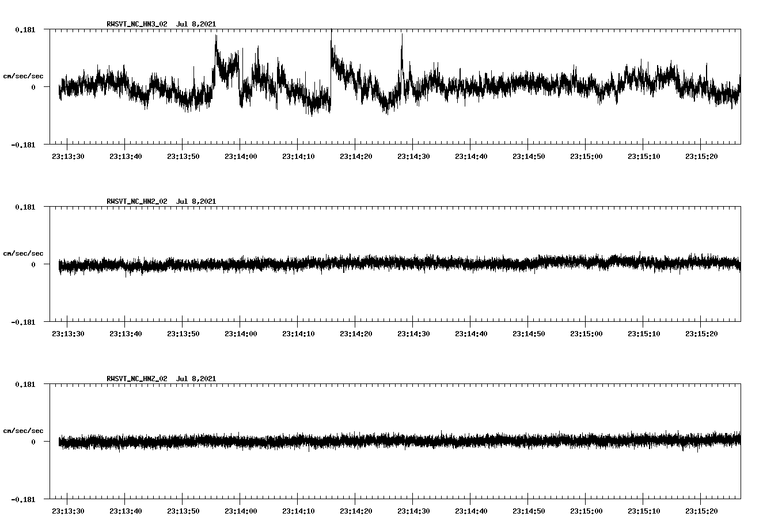
Task: Select 23:13:30 time label under HN3 plot
Action: click(68, 157)
